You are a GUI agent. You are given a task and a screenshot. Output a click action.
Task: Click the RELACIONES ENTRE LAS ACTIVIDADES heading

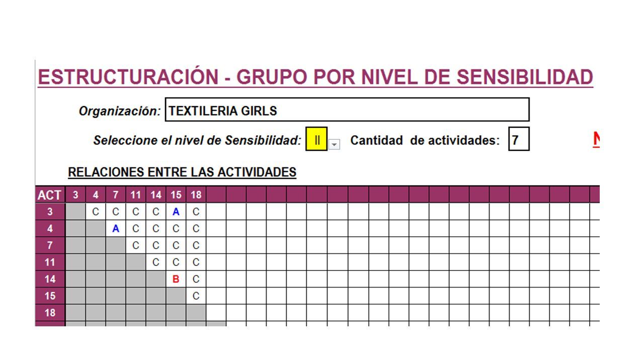pos(182,172)
